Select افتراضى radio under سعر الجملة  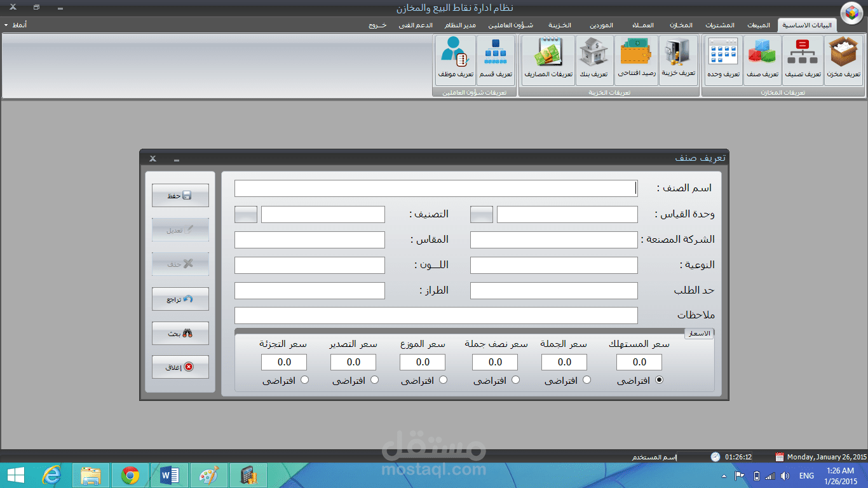click(x=587, y=379)
